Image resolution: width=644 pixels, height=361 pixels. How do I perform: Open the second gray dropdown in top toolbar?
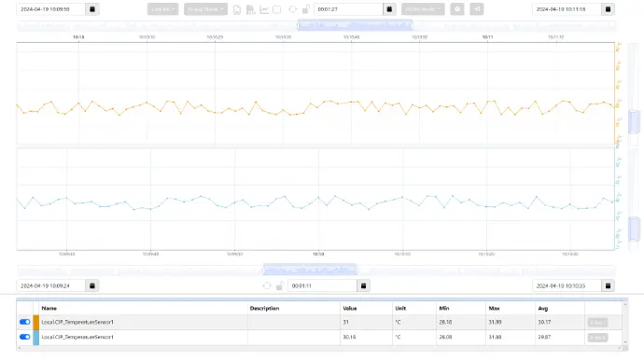click(x=205, y=9)
